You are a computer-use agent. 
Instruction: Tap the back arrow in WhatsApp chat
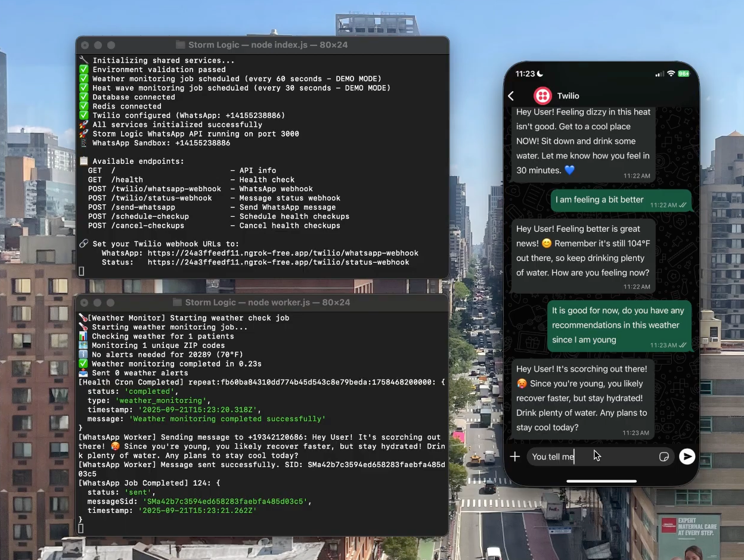(511, 96)
